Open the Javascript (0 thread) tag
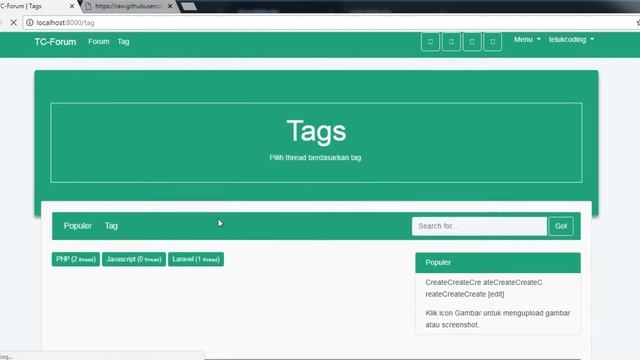The height and width of the screenshot is (360, 640). click(134, 259)
